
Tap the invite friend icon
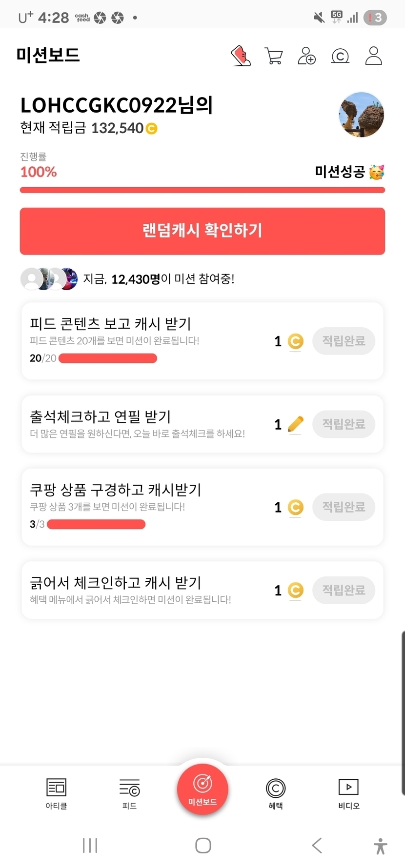306,56
